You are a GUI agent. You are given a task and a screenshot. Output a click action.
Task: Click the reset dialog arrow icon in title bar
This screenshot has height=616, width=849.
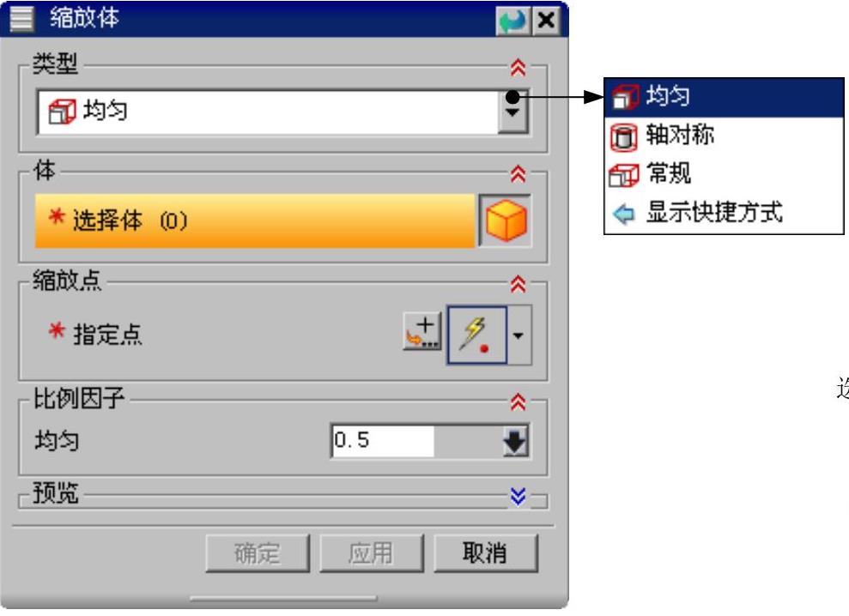click(512, 21)
